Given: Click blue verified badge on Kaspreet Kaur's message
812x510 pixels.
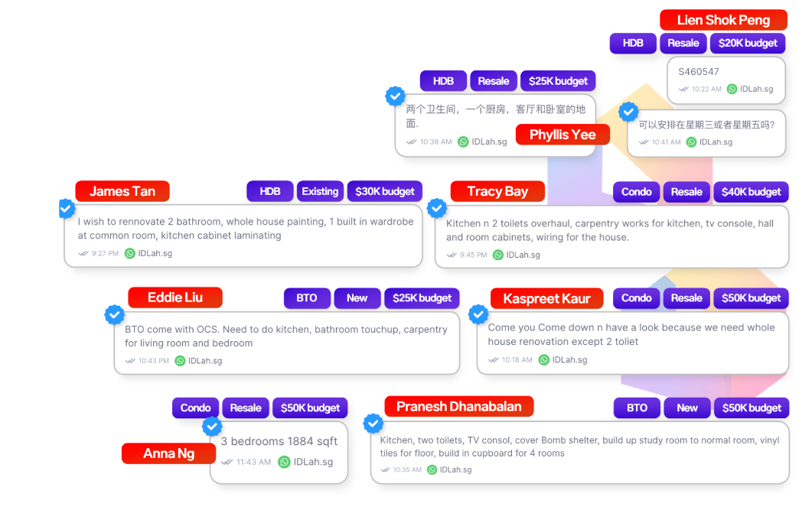Looking at the screenshot, I should (478, 313).
